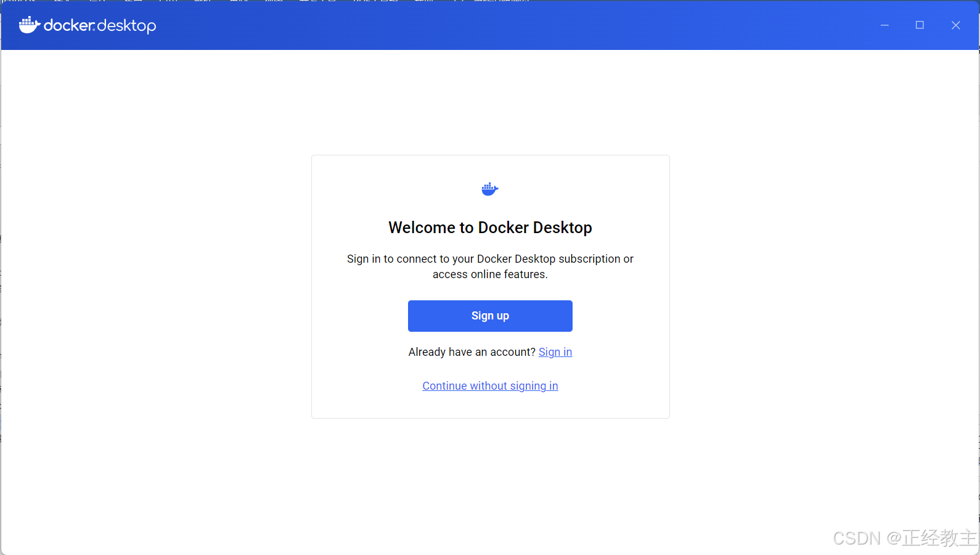Click blank white space below the welcome card
980x555 pixels.
click(490, 481)
